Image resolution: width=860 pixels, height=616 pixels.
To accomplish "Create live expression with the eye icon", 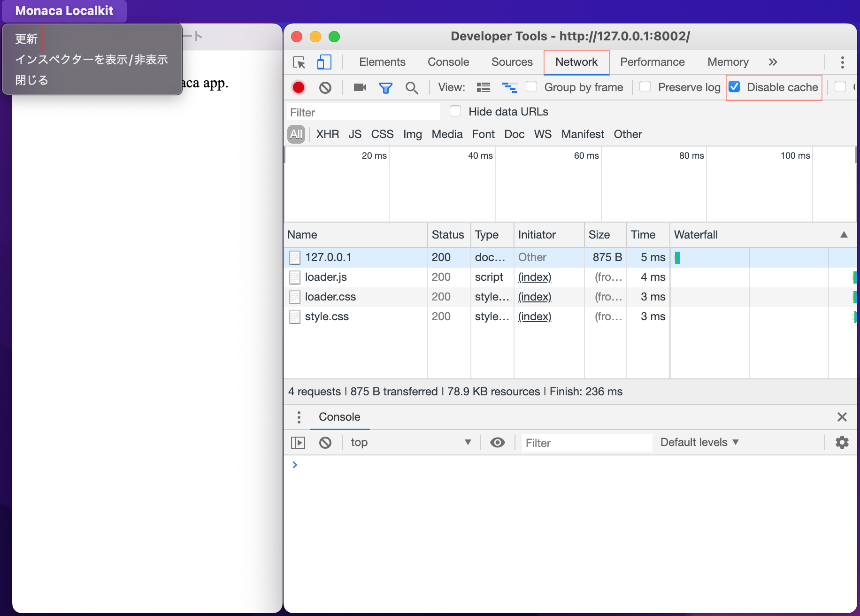I will [x=498, y=442].
